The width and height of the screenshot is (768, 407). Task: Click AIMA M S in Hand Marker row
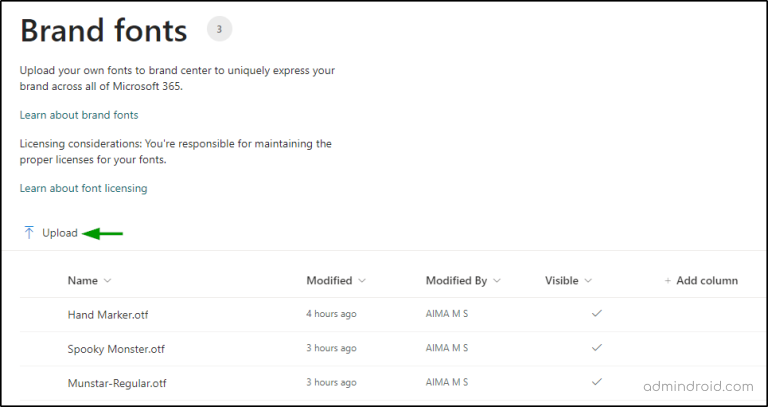click(447, 313)
